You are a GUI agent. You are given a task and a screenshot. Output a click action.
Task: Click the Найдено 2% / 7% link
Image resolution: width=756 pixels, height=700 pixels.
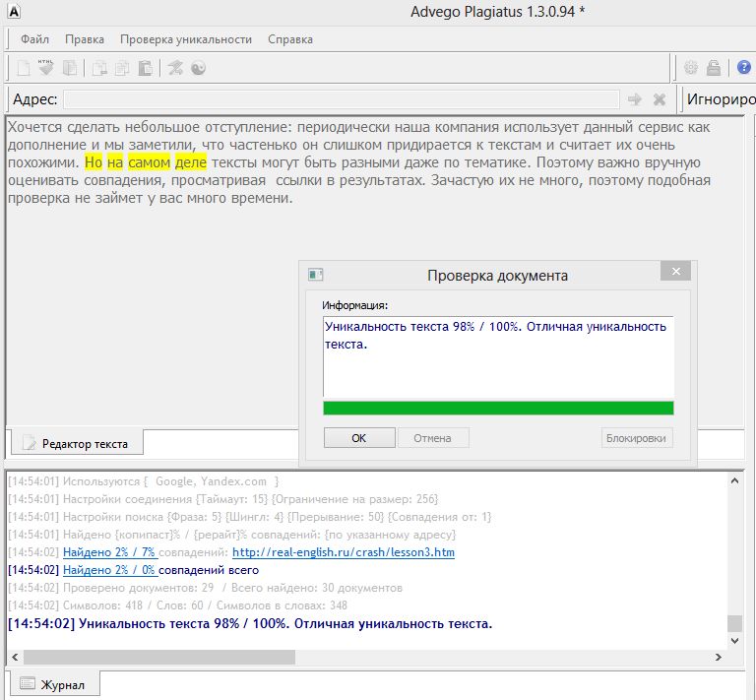(x=109, y=552)
